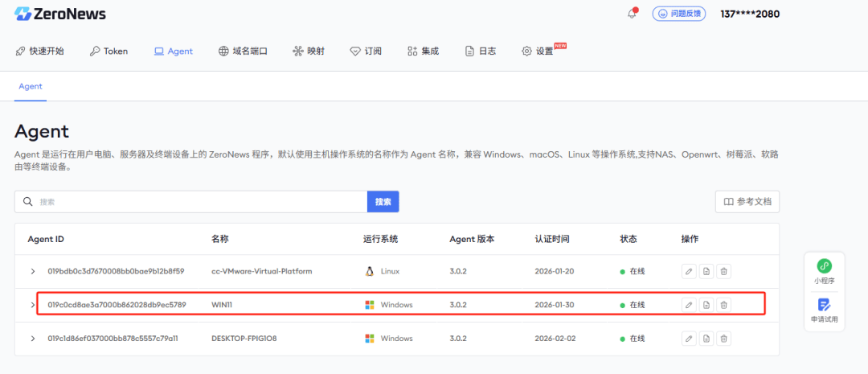Click the blue 搜索 search button
The width and height of the screenshot is (868, 374).
coord(383,202)
